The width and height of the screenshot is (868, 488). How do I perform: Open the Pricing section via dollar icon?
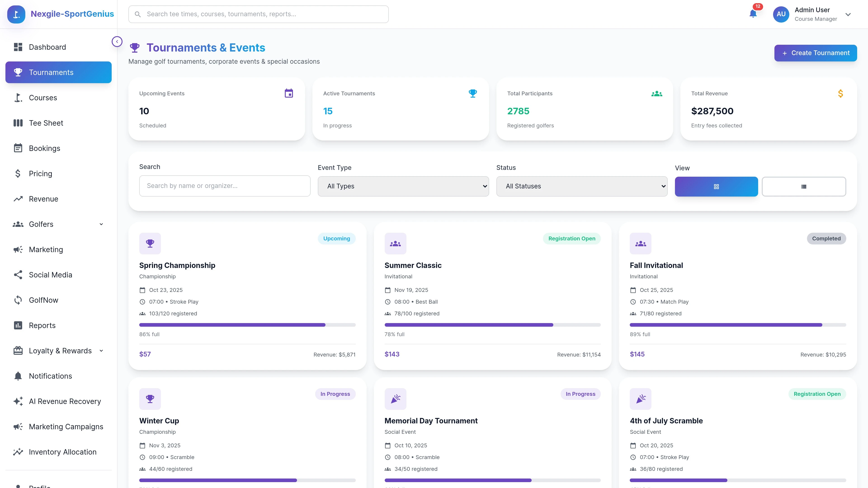[x=18, y=173]
